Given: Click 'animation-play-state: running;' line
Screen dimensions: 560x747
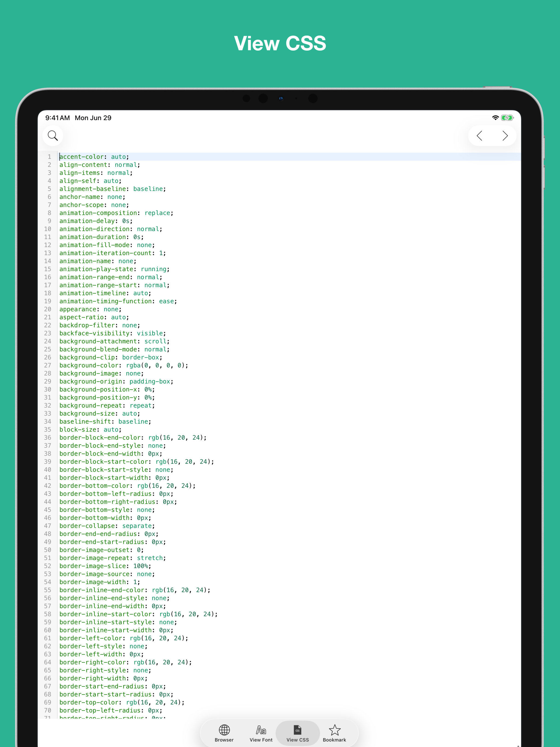Looking at the screenshot, I should click(115, 269).
